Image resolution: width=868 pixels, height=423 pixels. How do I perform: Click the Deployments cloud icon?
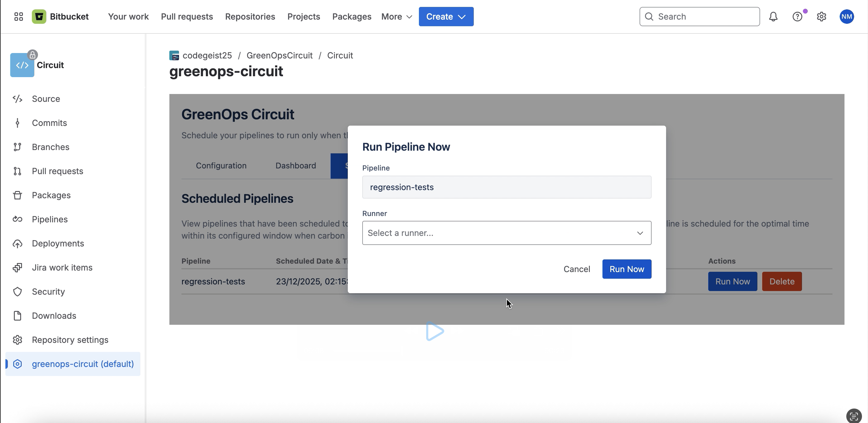[17, 243]
